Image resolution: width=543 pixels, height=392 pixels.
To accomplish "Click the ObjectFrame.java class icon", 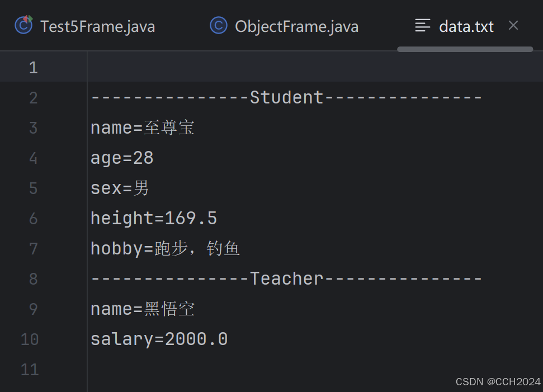I will click(x=219, y=25).
